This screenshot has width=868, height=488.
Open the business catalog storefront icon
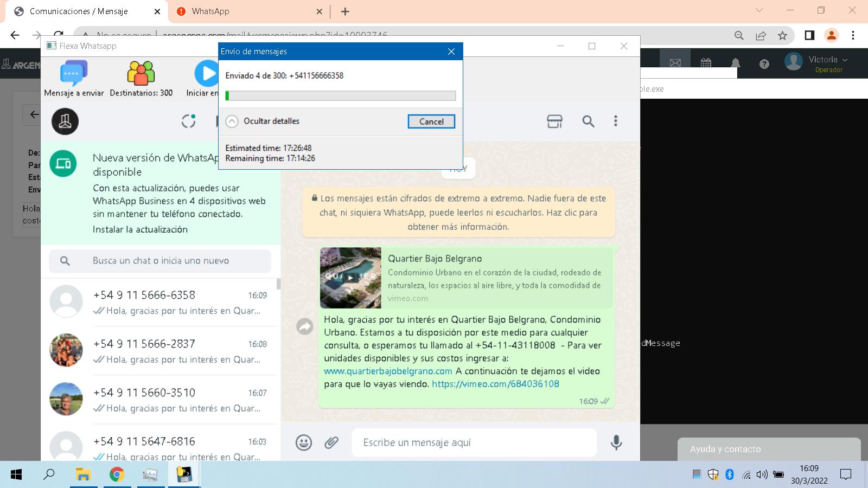click(554, 121)
